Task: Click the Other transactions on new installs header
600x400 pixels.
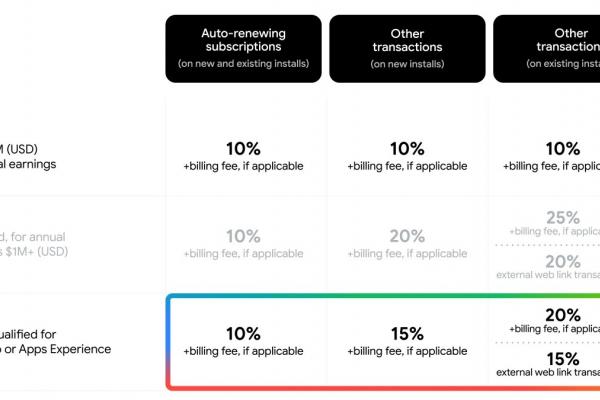Action: tap(407, 49)
